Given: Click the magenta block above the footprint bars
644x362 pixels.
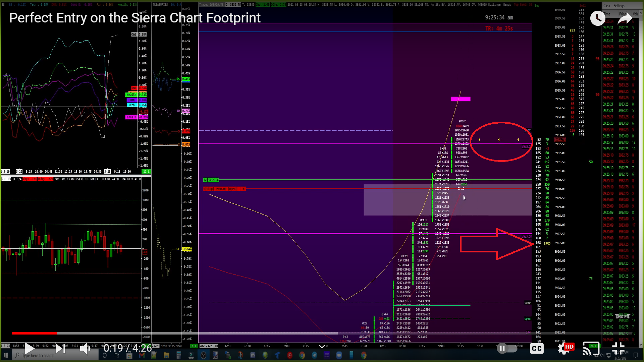Looking at the screenshot, I should coord(461,99).
